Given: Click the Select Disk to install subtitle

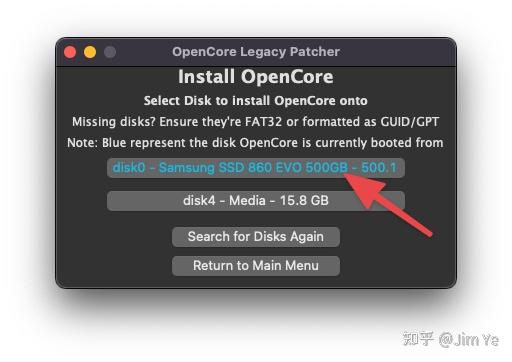Looking at the screenshot, I should (x=256, y=101).
